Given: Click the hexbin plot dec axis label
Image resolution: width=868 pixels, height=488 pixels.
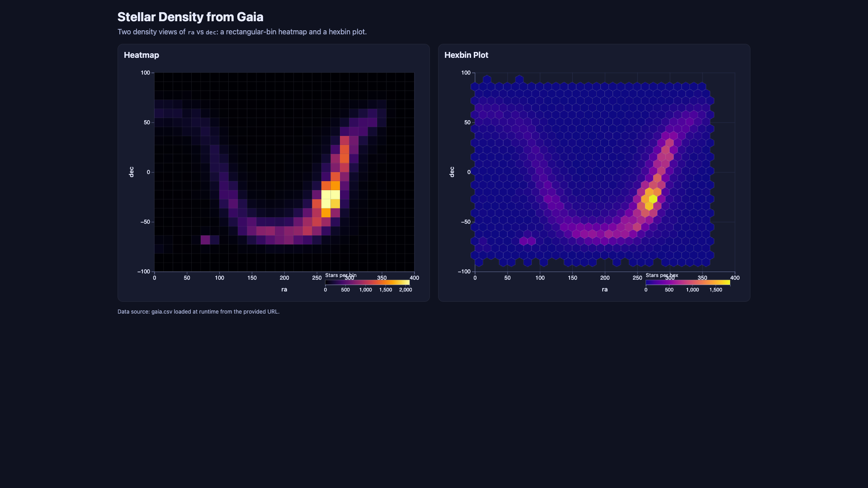Looking at the screenshot, I should pos(452,172).
